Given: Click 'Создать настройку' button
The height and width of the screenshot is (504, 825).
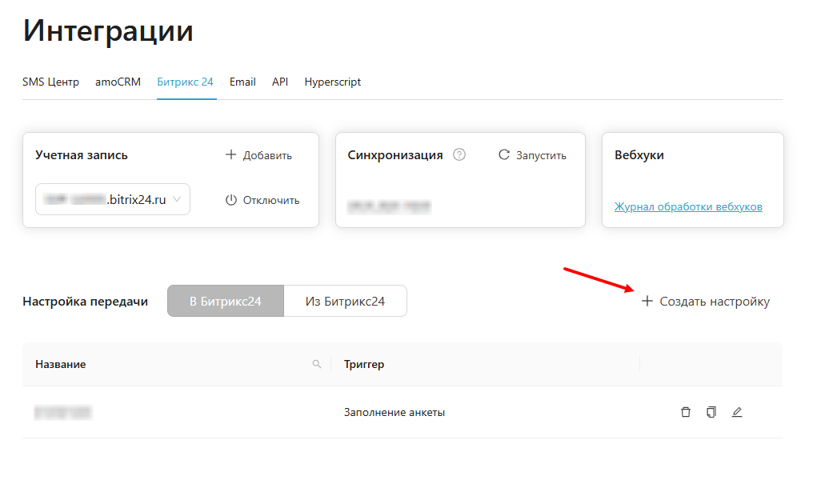Looking at the screenshot, I should tap(706, 302).
